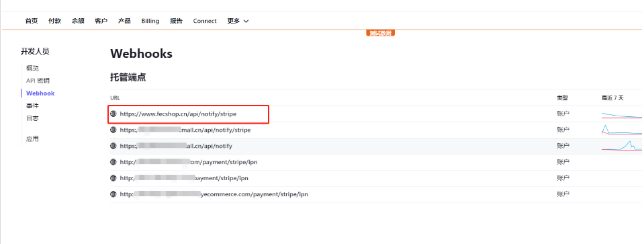The width and height of the screenshot is (644, 244).
Task: Open the om/payment/stripe/ipn endpoint
Action: [189, 162]
